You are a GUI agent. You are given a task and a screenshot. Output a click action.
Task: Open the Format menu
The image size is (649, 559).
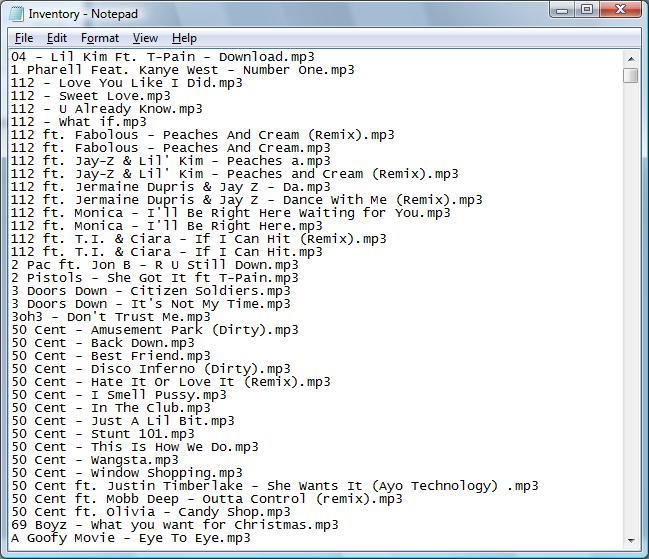tap(100, 38)
